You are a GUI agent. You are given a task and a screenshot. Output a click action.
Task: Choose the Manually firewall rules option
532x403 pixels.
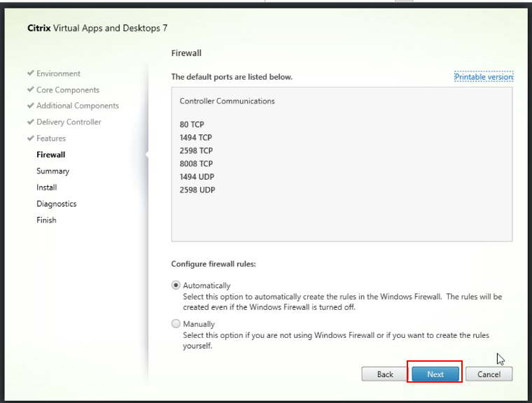tap(176, 324)
